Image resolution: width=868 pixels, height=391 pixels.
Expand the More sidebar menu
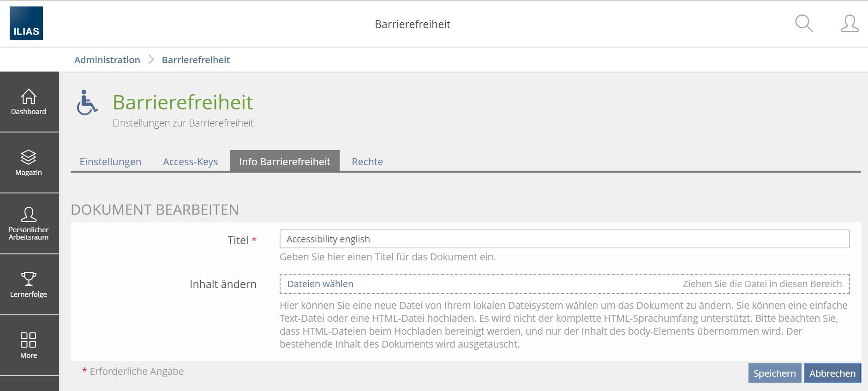(29, 346)
